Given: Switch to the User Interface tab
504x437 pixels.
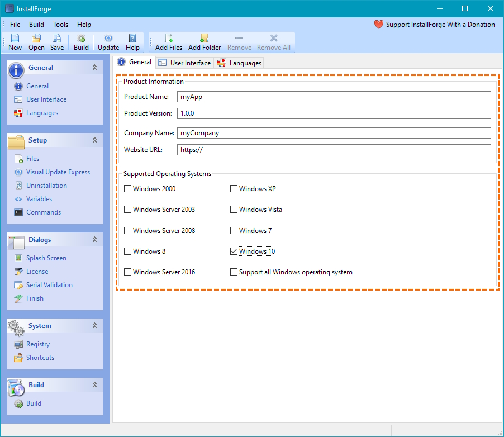Looking at the screenshot, I should click(185, 63).
